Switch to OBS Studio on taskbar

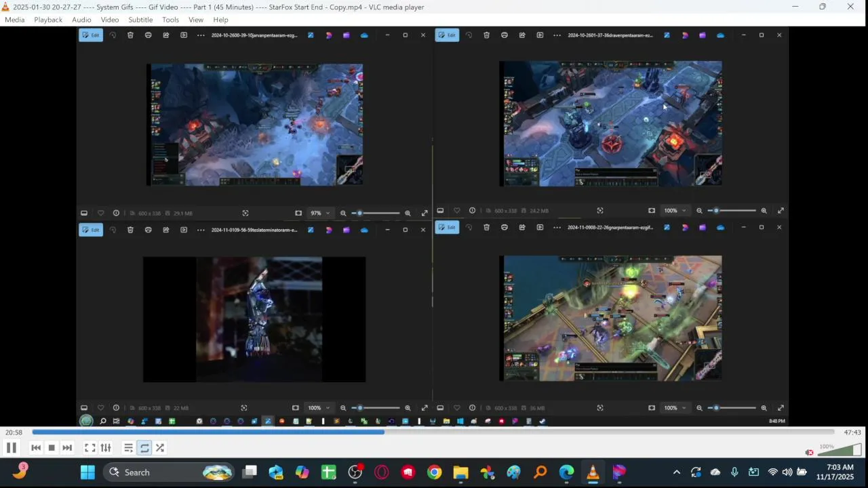pos(355,472)
